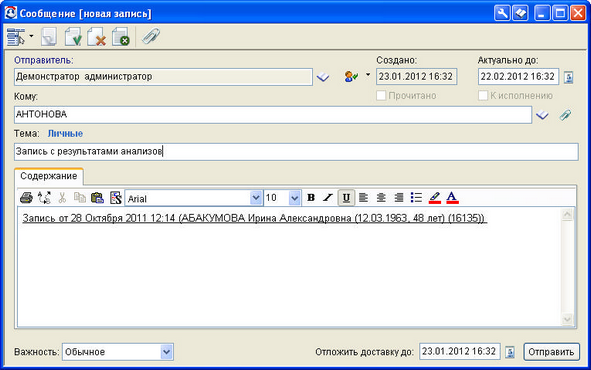Click the sender field Демонстратор администратор
Screen dimensions: 591x370
pyautogui.click(x=163, y=77)
